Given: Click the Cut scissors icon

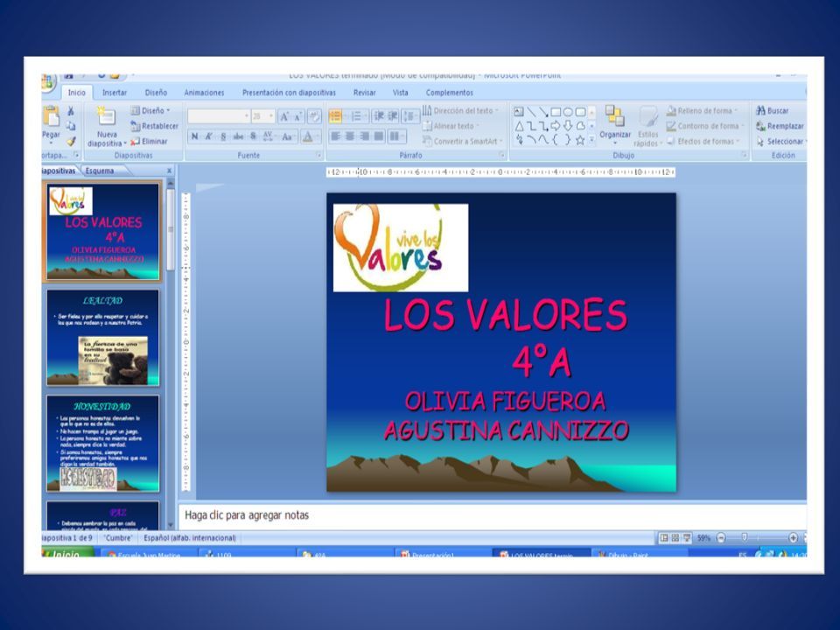Looking at the screenshot, I should 71,111.
